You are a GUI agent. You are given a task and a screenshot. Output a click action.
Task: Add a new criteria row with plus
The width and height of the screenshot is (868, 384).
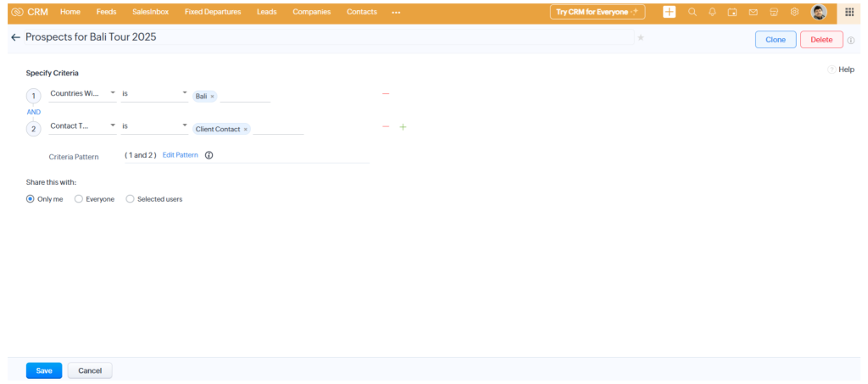[x=403, y=126]
